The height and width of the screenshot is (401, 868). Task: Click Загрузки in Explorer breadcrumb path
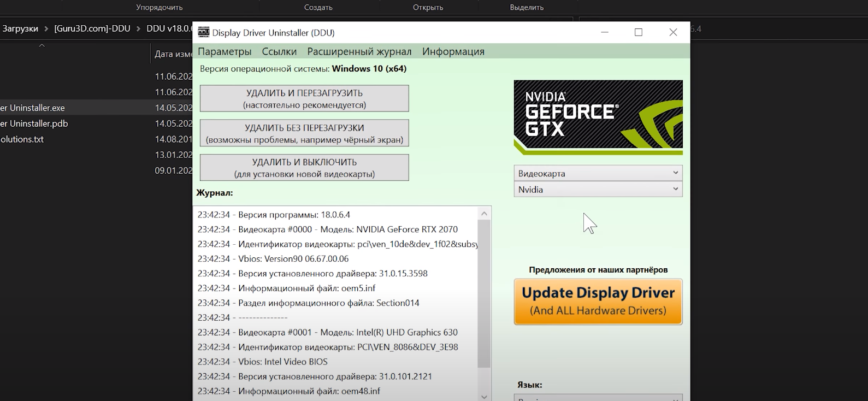click(20, 28)
